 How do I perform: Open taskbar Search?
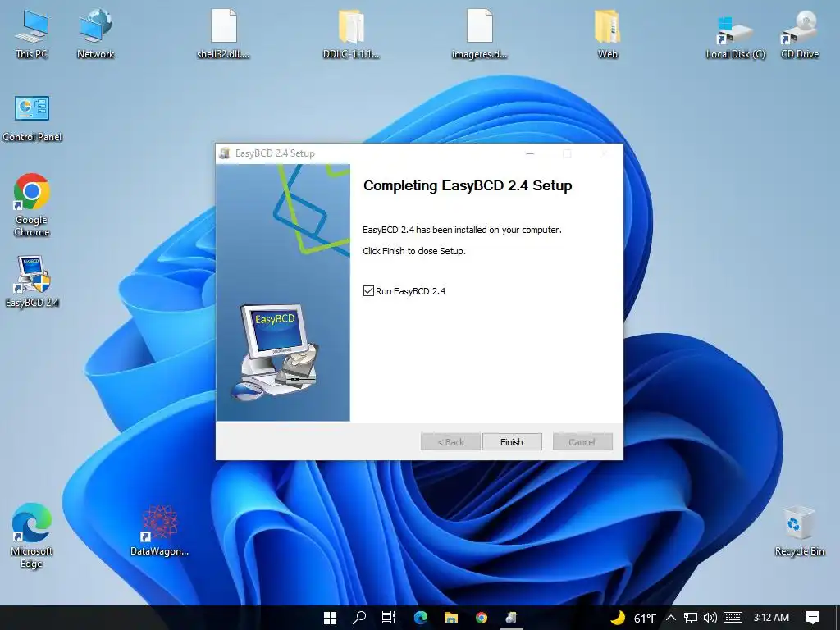(359, 618)
